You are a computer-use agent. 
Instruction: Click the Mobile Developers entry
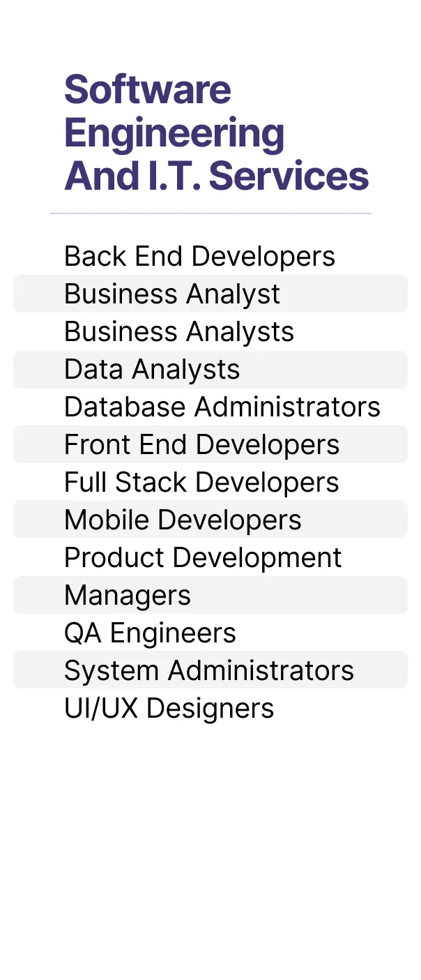[x=210, y=520]
